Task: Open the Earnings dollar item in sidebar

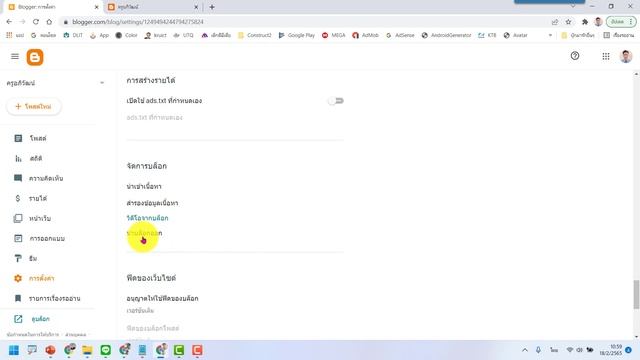Action: point(31,198)
